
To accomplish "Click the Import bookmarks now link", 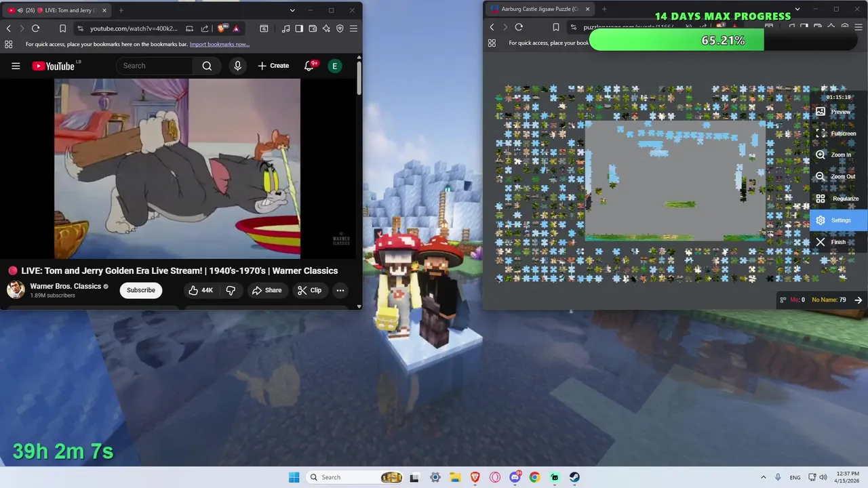I will click(220, 44).
